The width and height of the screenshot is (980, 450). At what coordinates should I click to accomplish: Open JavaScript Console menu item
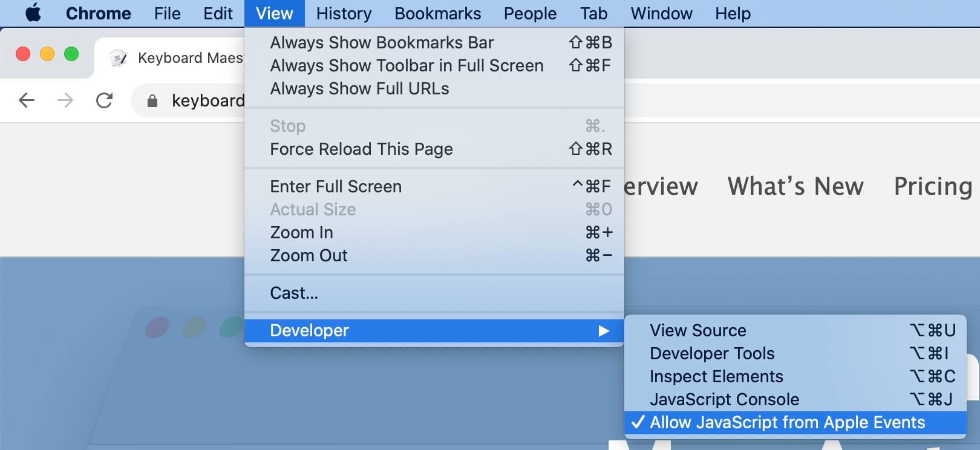click(724, 399)
